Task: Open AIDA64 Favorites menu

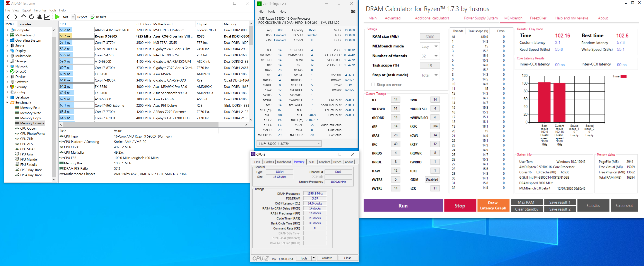Action: (40, 10)
